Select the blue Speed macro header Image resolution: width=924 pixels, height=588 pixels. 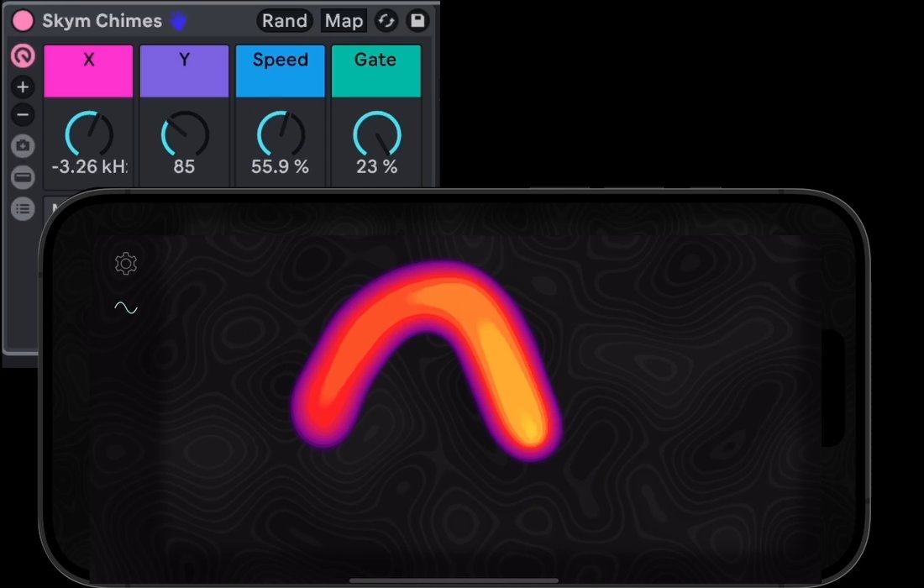coord(281,71)
